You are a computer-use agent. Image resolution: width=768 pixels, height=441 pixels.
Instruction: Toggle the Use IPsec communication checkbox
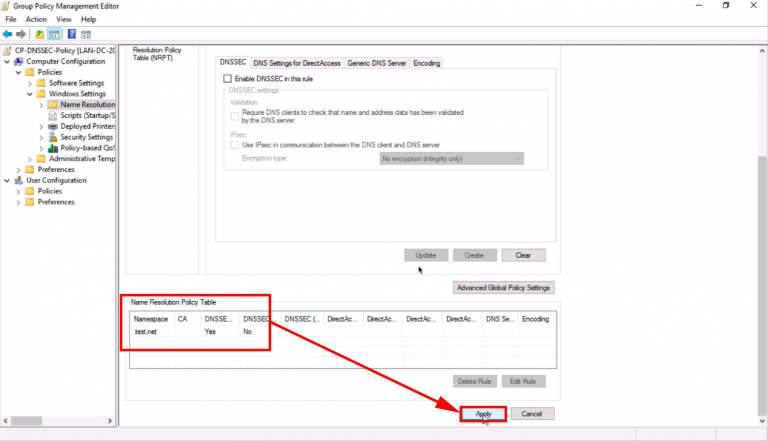pyautogui.click(x=234, y=145)
